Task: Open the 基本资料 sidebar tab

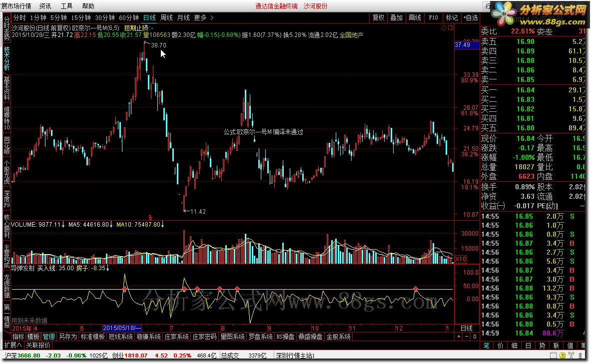Action: pos(6,88)
